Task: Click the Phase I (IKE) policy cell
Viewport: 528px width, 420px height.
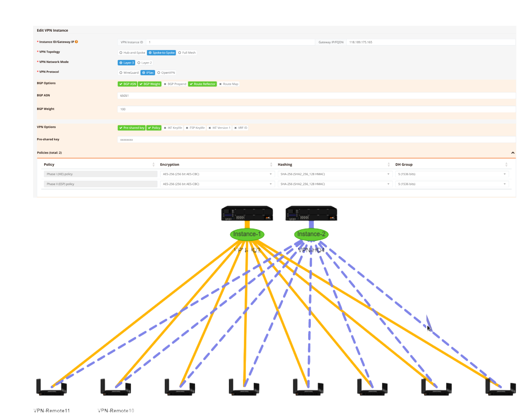Action: 100,174
